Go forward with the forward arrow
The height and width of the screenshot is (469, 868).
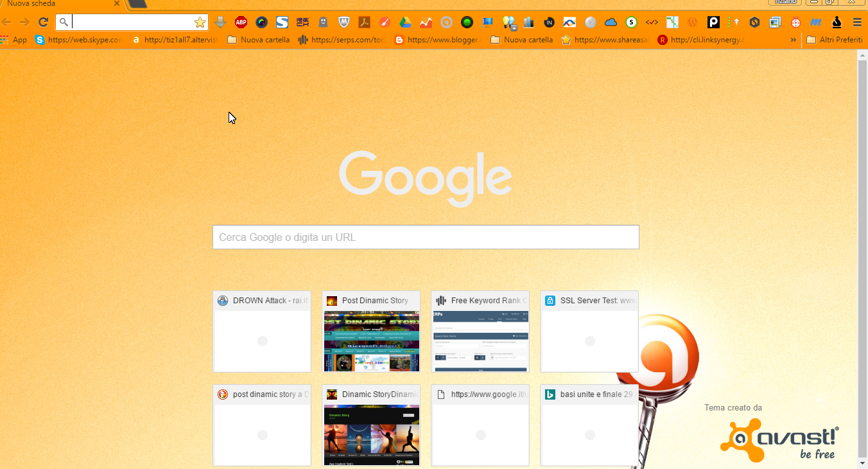point(25,22)
